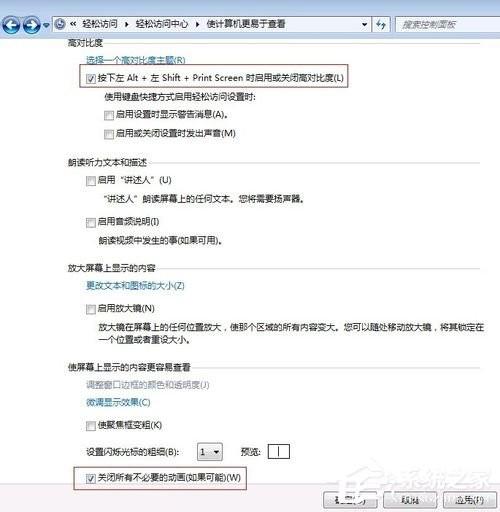Click 调整窗口边框的颜色和透明度(J) link
This screenshot has width=500, height=512.
[x=148, y=385]
